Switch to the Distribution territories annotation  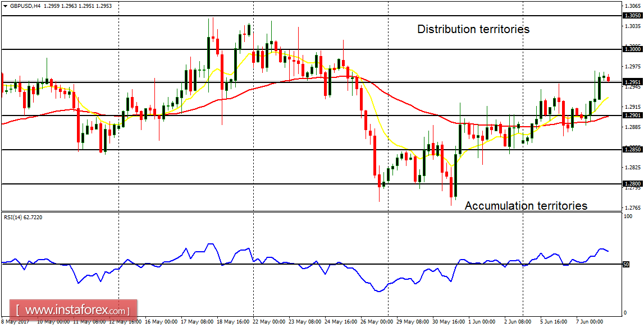472,29
